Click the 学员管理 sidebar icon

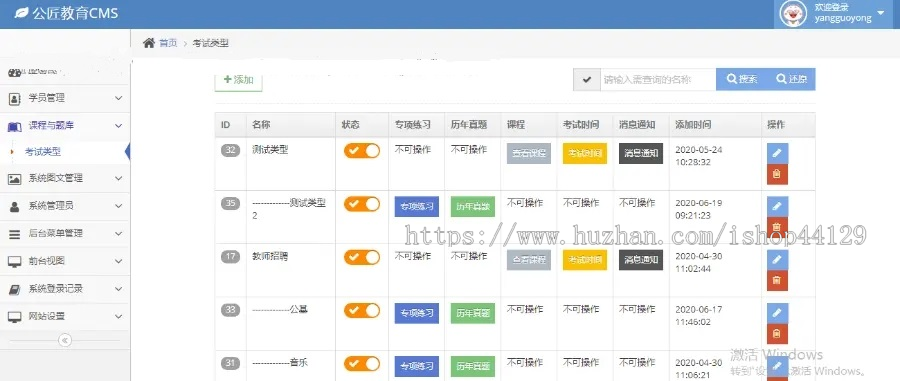[x=15, y=99]
